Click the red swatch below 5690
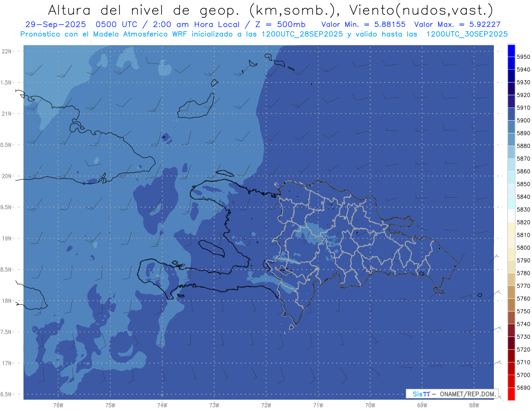The image size is (532, 411). coord(511,394)
